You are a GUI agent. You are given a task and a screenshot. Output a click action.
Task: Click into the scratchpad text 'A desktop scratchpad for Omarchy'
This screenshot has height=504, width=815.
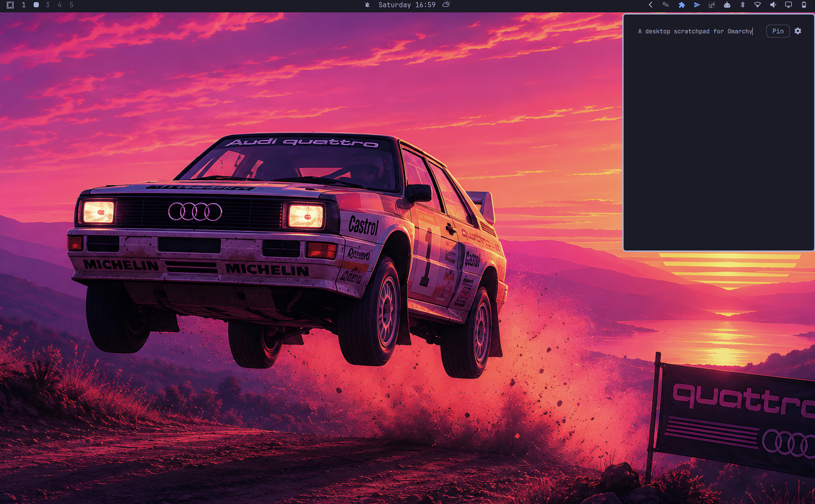(x=695, y=32)
